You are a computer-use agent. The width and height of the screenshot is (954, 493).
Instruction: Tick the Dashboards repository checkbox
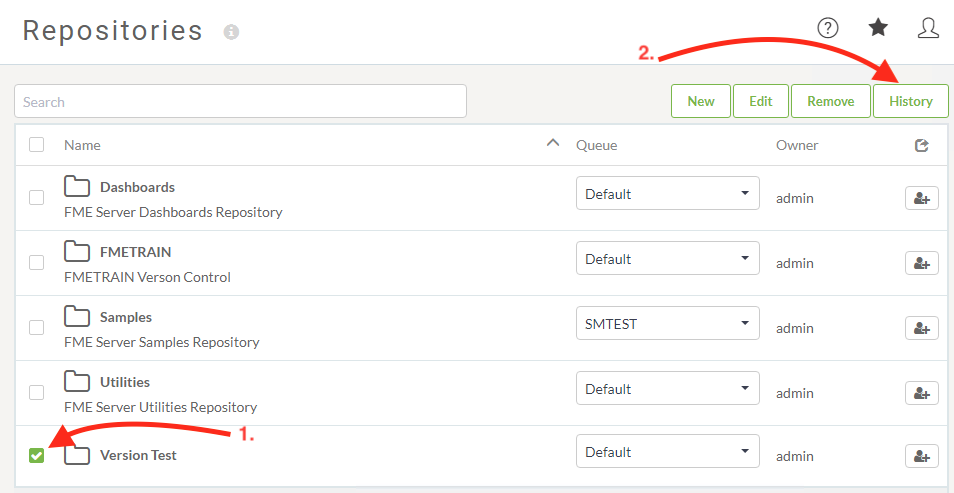37,197
